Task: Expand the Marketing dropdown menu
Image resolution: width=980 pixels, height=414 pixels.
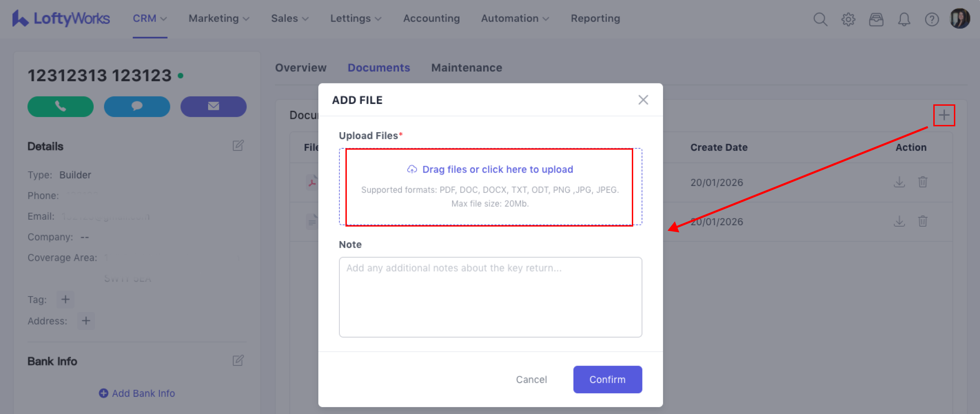Action: pyautogui.click(x=219, y=18)
